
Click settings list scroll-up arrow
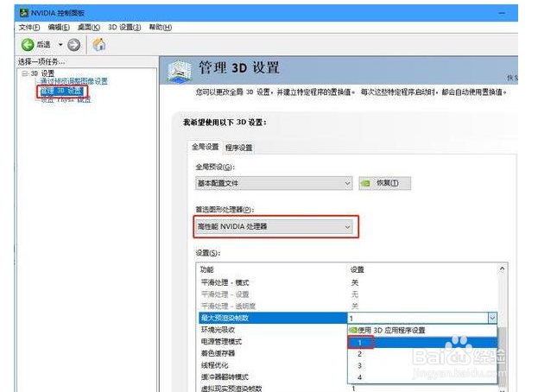(x=502, y=269)
